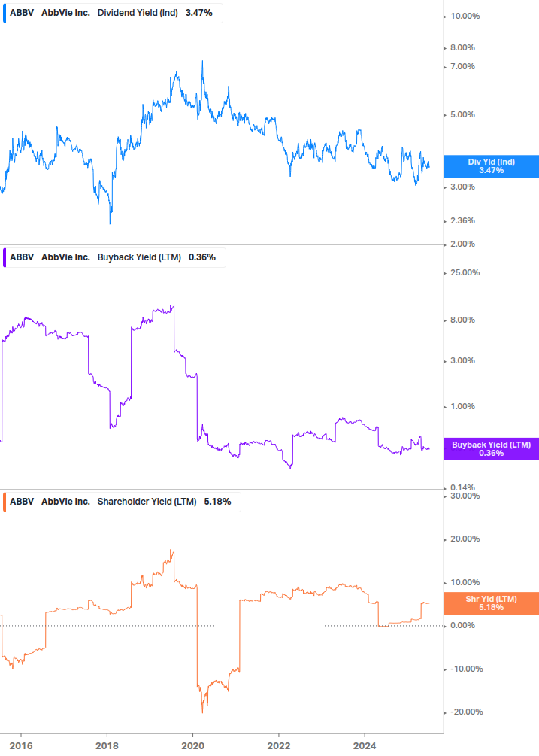The width and height of the screenshot is (539, 756).
Task: Click the 1.00% label on buyback yield axis
Action: click(x=462, y=406)
